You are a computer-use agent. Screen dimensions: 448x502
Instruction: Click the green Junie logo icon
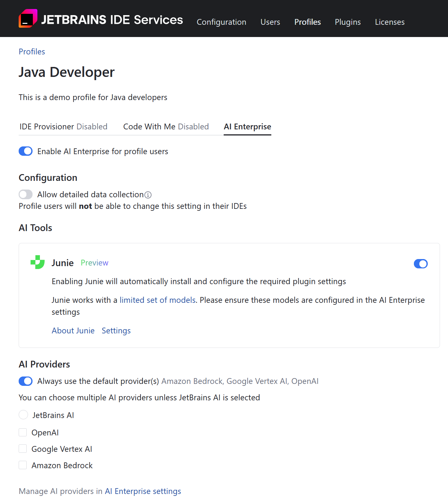(38, 262)
